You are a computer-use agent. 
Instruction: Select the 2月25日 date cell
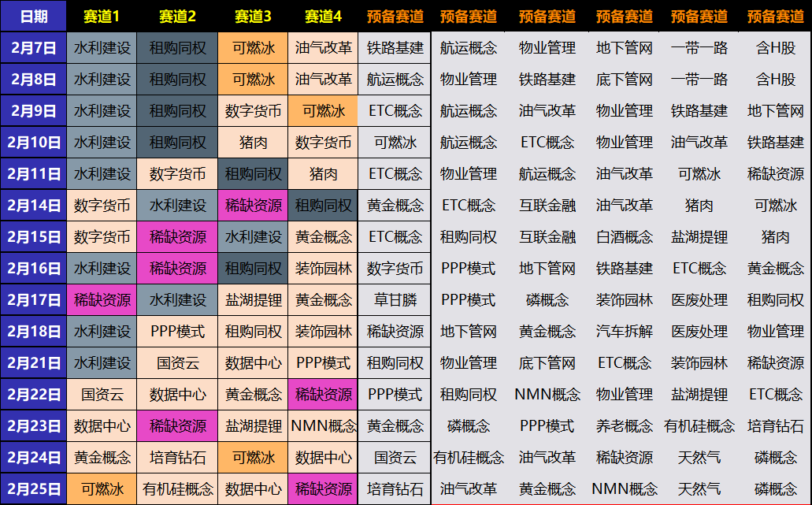point(34,489)
